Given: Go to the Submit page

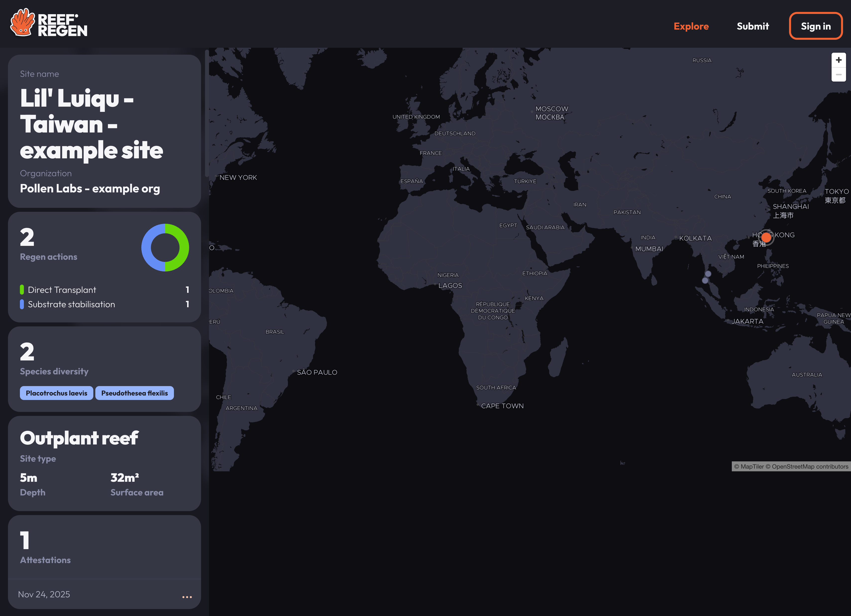Looking at the screenshot, I should (x=752, y=26).
